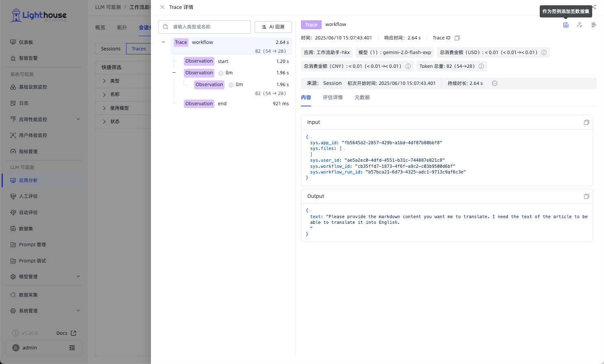Screen dimensions: 604x364
Task: Open the 拓扑 tab
Action: (x=122, y=28)
